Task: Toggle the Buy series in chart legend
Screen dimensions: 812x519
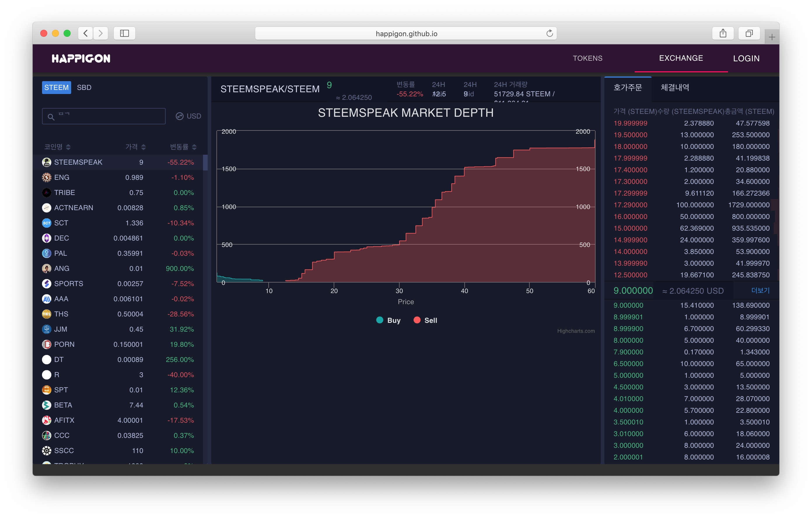Action: coord(388,320)
